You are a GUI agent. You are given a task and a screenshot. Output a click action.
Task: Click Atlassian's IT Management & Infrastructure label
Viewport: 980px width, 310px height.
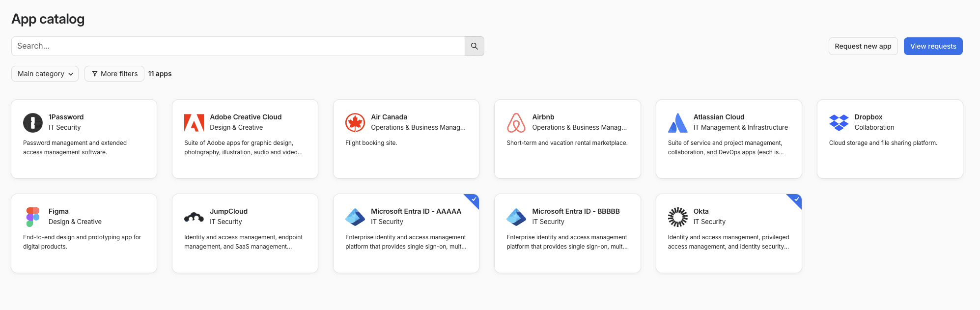740,127
